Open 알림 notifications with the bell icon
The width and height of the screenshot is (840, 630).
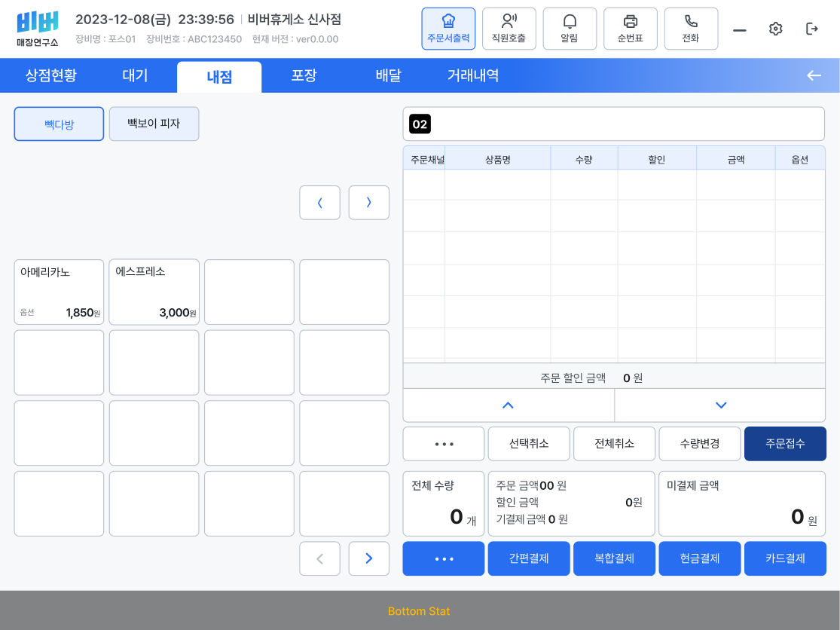570,29
